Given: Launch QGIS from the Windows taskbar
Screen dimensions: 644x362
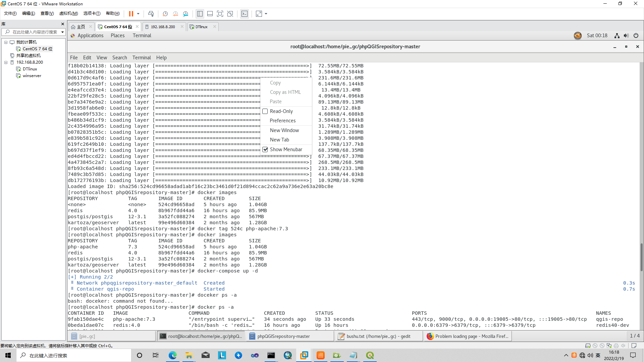Looking at the screenshot, I should 370,355.
